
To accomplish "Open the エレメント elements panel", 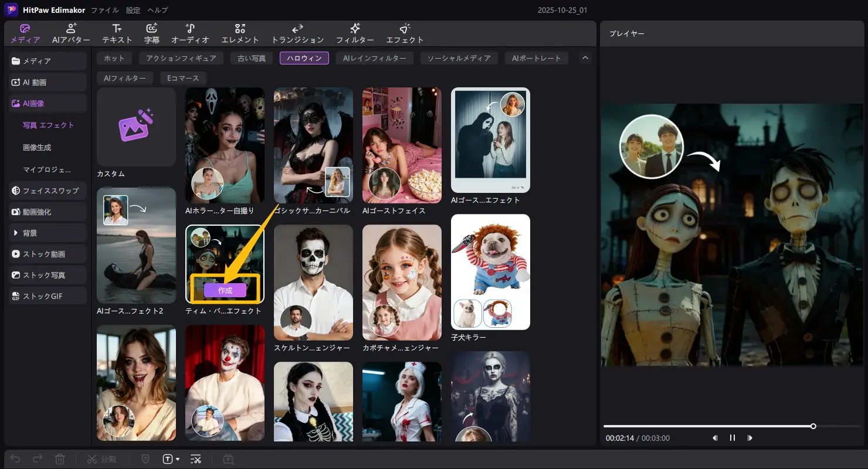I will click(240, 34).
